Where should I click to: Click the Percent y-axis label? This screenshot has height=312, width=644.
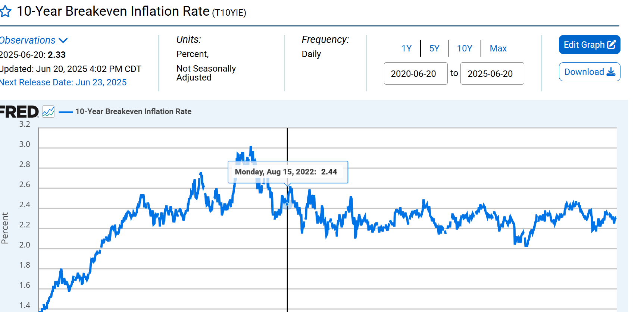4,228
